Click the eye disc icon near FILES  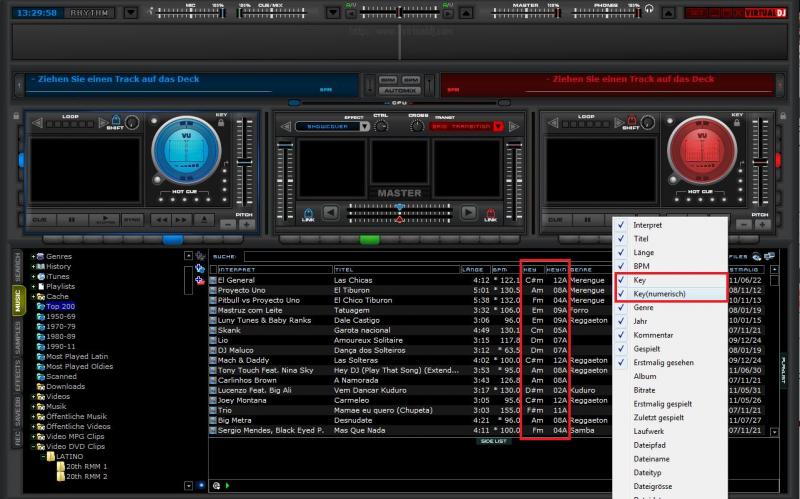(756, 257)
